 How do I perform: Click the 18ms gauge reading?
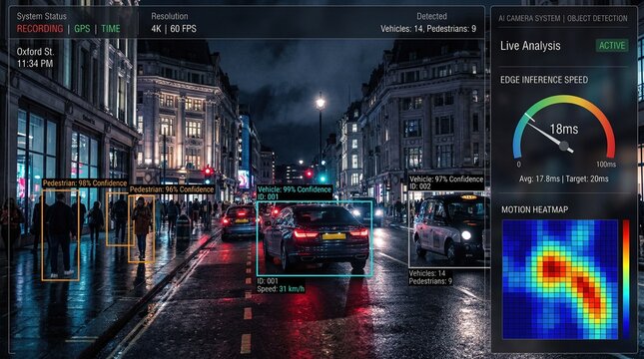(564, 130)
